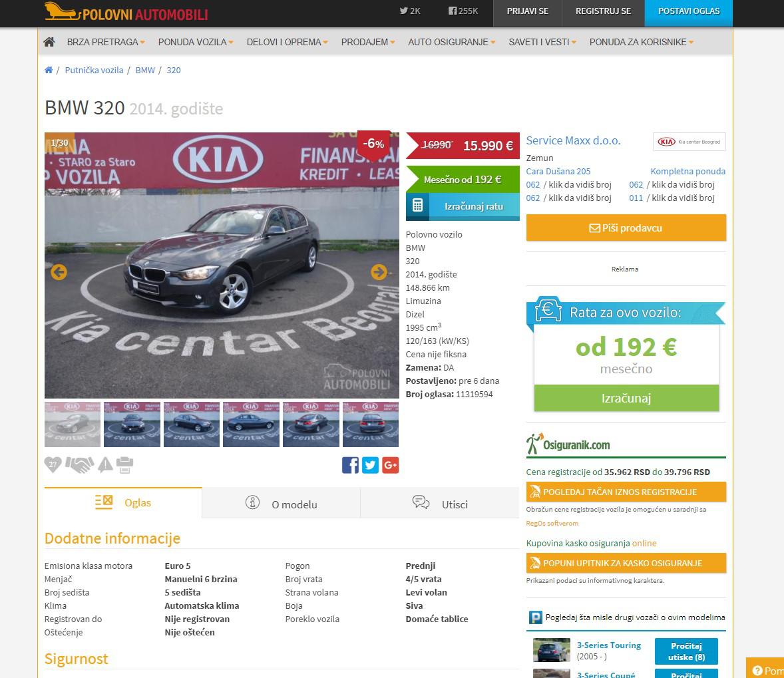Expand PONUDA VOZILA menu
784x678 pixels.
tap(196, 42)
